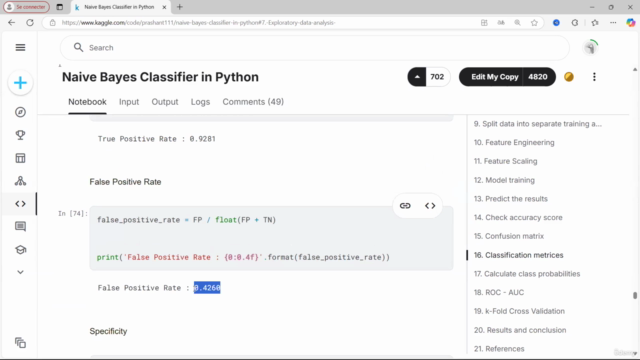The image size is (640, 360).
Task: Click the In [74] cell label
Action: click(73, 213)
